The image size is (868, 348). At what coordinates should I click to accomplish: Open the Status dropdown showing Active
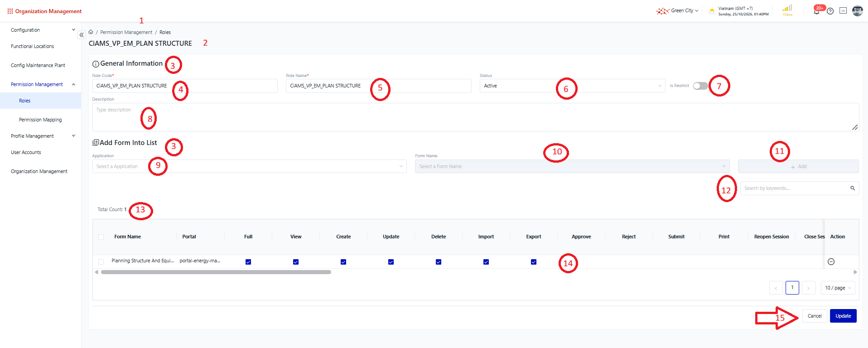click(x=573, y=86)
